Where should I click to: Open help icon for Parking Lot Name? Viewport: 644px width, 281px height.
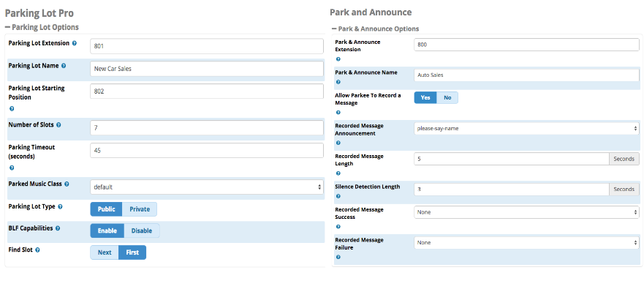64,65
